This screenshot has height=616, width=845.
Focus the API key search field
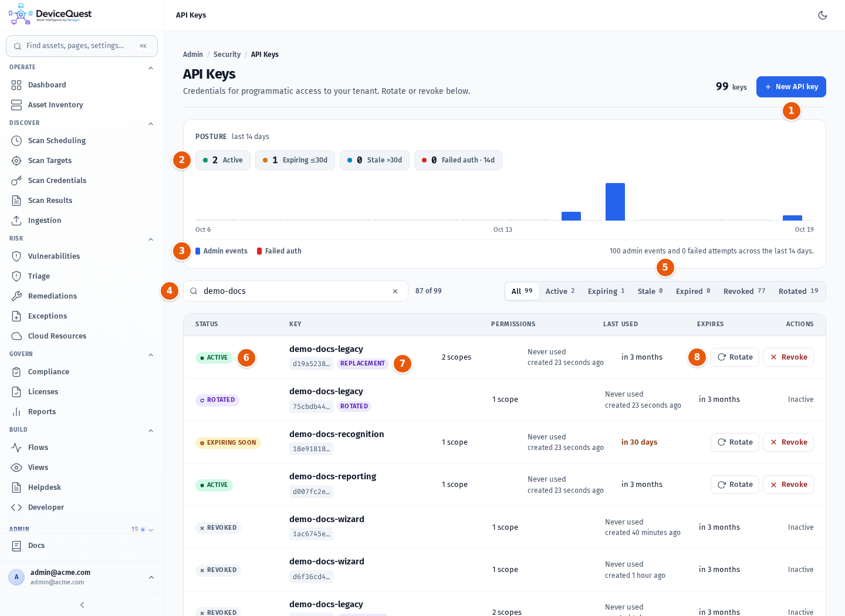tap(296, 291)
